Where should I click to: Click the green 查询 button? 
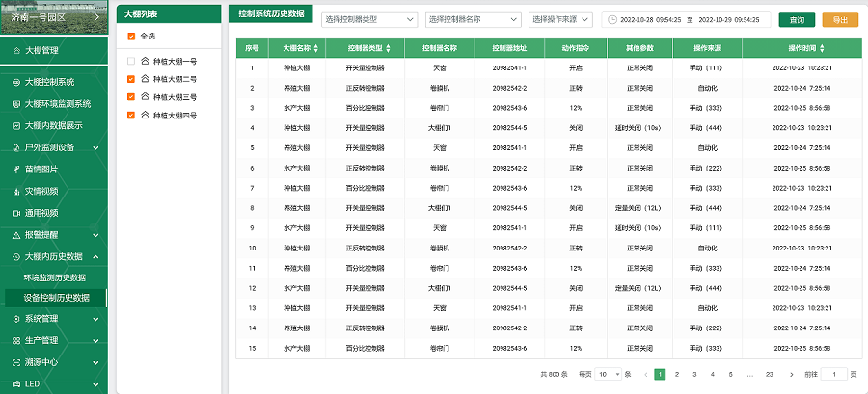pyautogui.click(x=797, y=19)
